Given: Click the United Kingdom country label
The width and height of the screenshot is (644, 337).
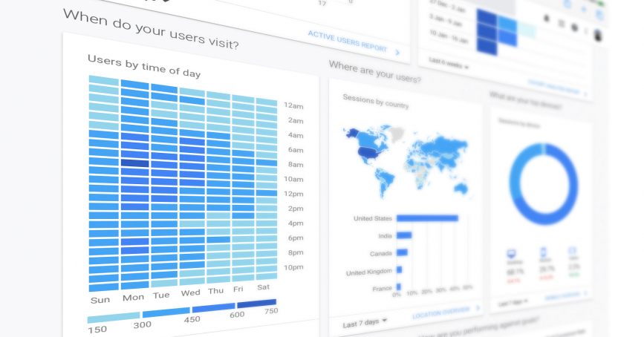Looking at the screenshot, I should click(369, 272).
